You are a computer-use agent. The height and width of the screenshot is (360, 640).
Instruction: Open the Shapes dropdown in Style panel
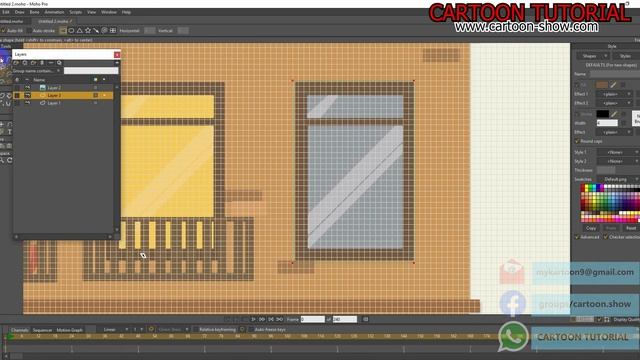[592, 56]
